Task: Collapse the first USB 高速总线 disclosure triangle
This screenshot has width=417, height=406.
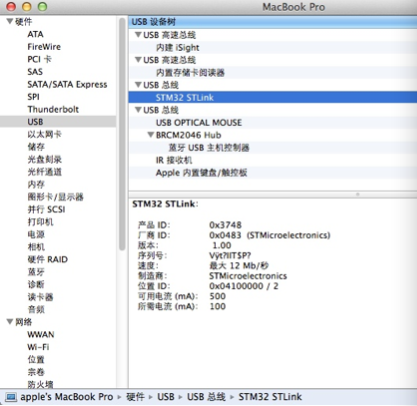Action: 138,35
